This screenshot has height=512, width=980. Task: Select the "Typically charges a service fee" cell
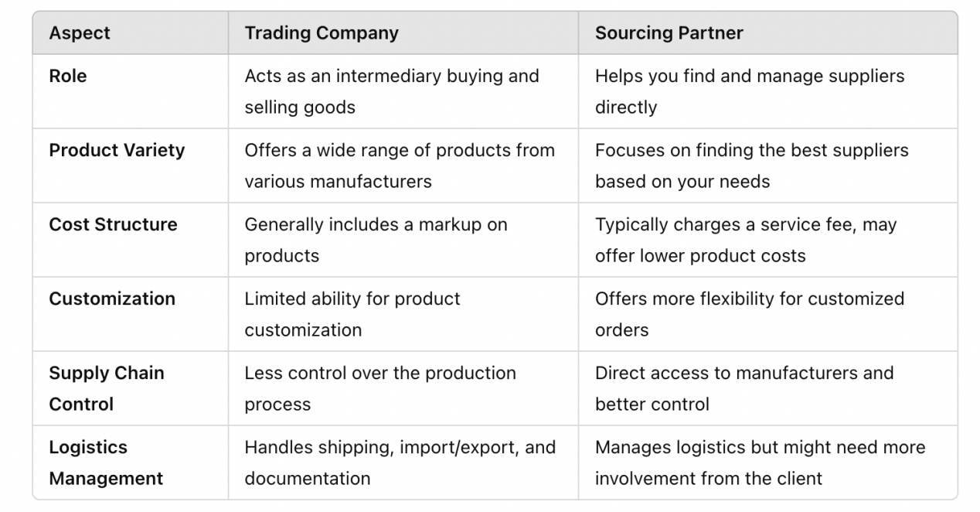(x=746, y=240)
